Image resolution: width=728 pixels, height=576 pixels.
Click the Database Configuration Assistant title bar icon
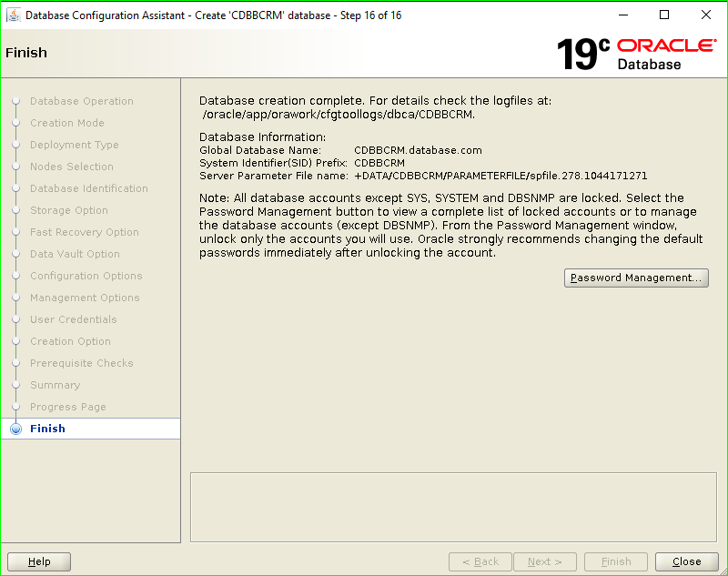pos(12,15)
